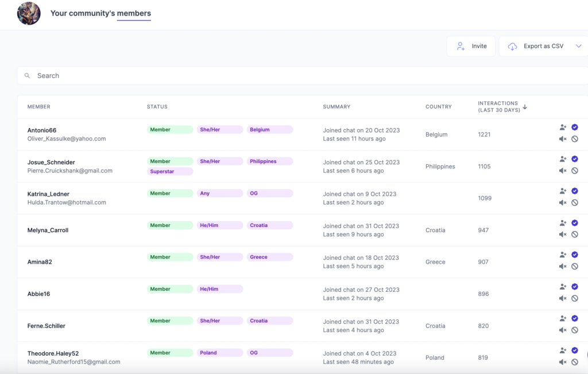
Task: Click the Export as CSV button
Action: point(543,46)
